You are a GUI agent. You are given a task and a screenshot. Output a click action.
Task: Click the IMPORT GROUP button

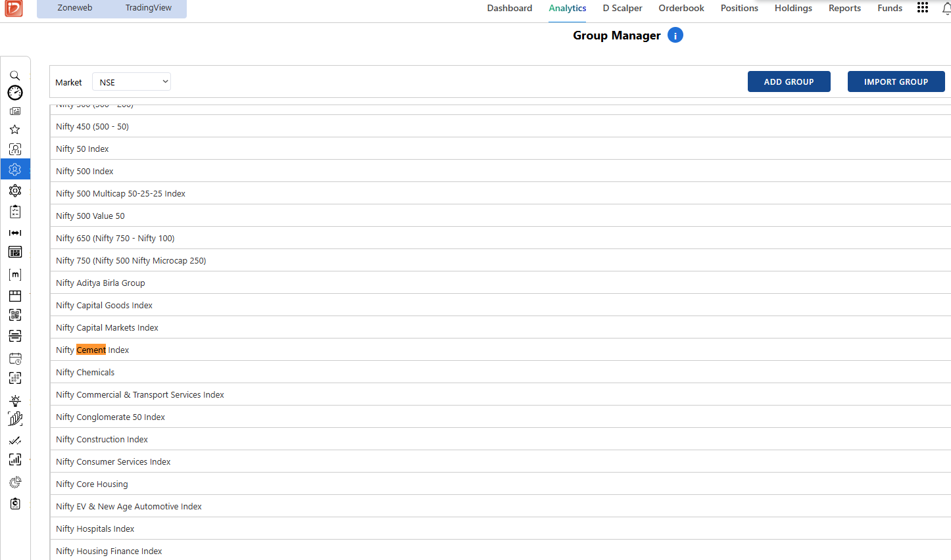tap(896, 82)
